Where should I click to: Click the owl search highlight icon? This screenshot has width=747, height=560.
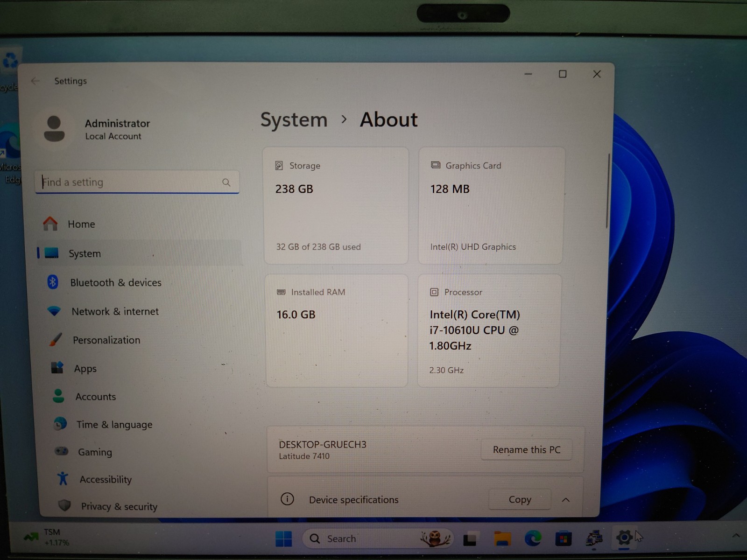435,539
